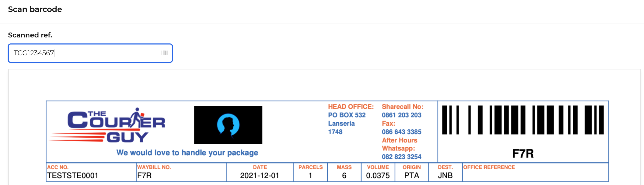Click the destination value 'JNB'
This screenshot has height=185, width=644.
pyautogui.click(x=445, y=176)
